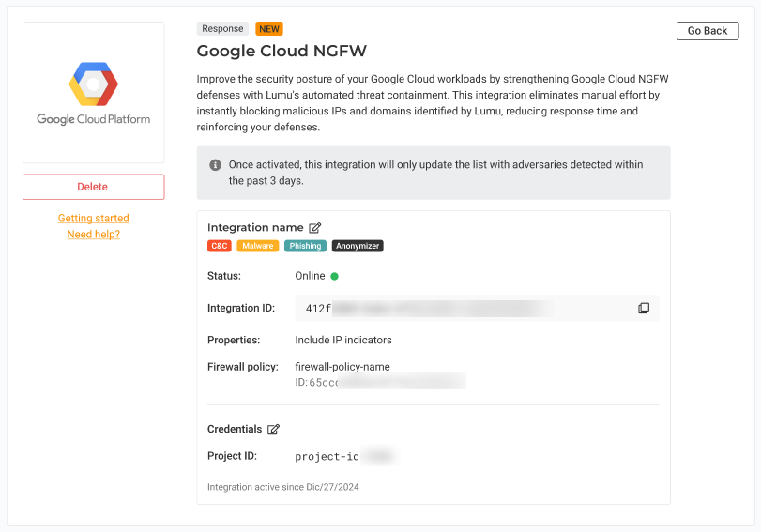Select the Malware tag

(x=257, y=246)
